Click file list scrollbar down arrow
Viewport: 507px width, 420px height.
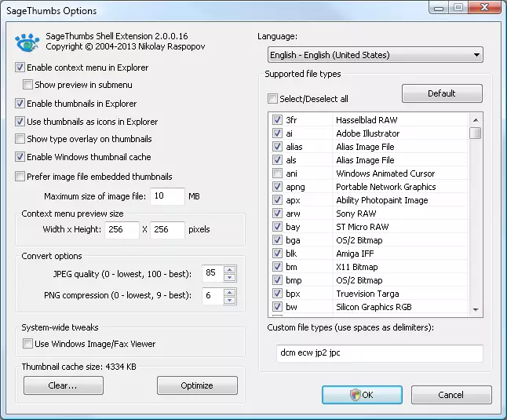click(476, 310)
